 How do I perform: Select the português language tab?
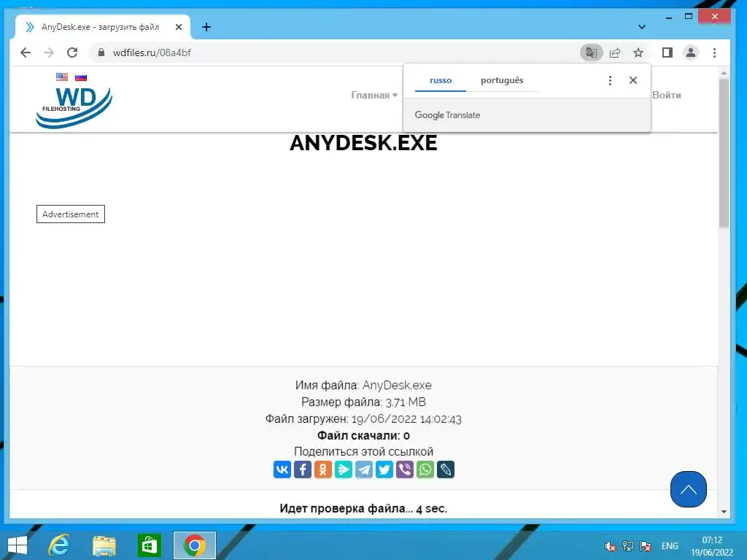click(x=502, y=80)
